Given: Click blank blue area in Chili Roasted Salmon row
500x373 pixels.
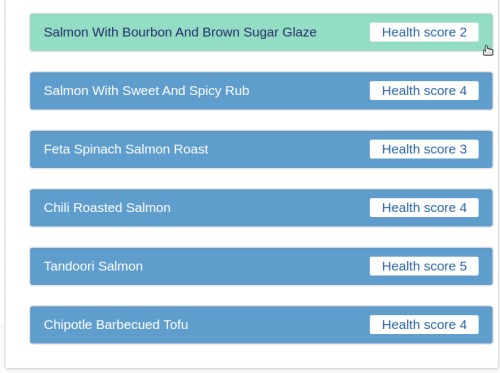Looking at the screenshot, I should pyautogui.click(x=270, y=208).
